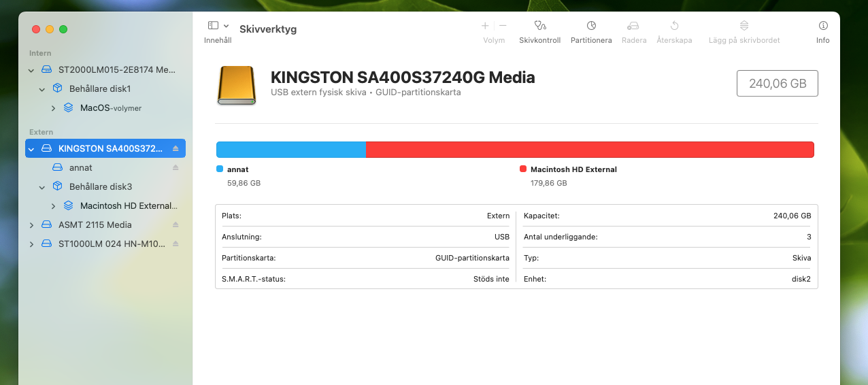Open the Partitionera tool

[x=591, y=31]
